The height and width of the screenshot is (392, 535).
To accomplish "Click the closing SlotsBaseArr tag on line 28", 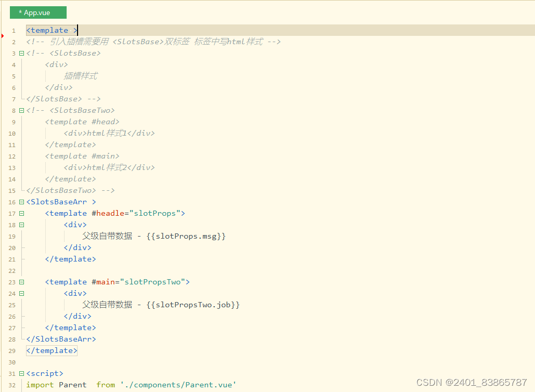I will pos(61,339).
